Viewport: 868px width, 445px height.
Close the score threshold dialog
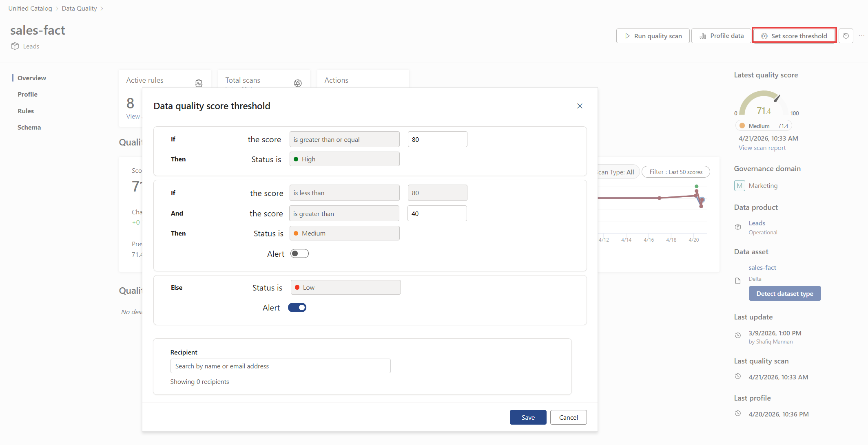point(580,106)
